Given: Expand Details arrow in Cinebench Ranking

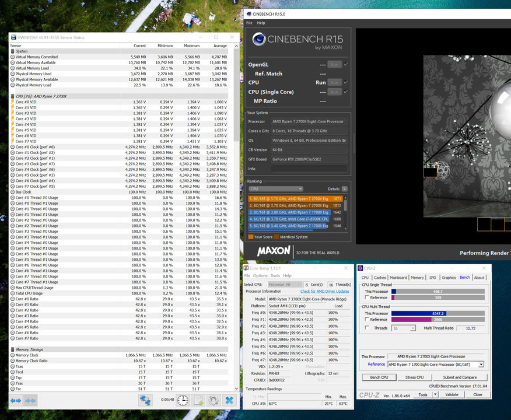Looking at the screenshot, I should tap(345, 189).
